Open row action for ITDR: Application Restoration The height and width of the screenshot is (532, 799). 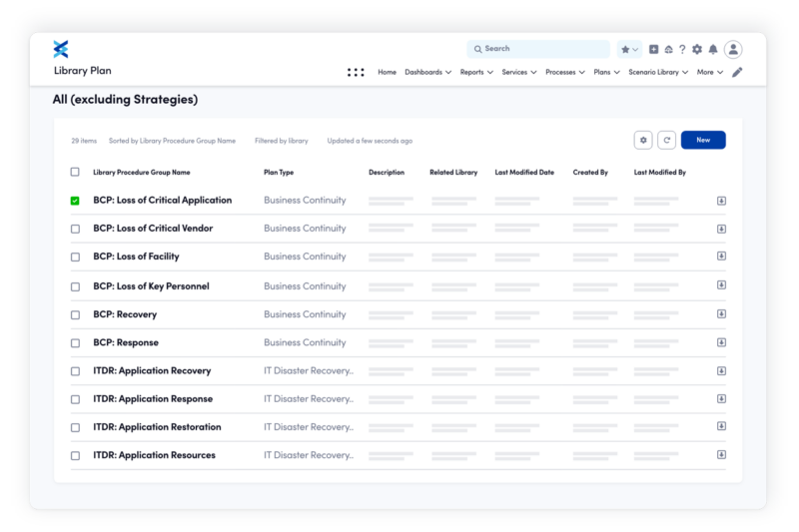coord(721,425)
